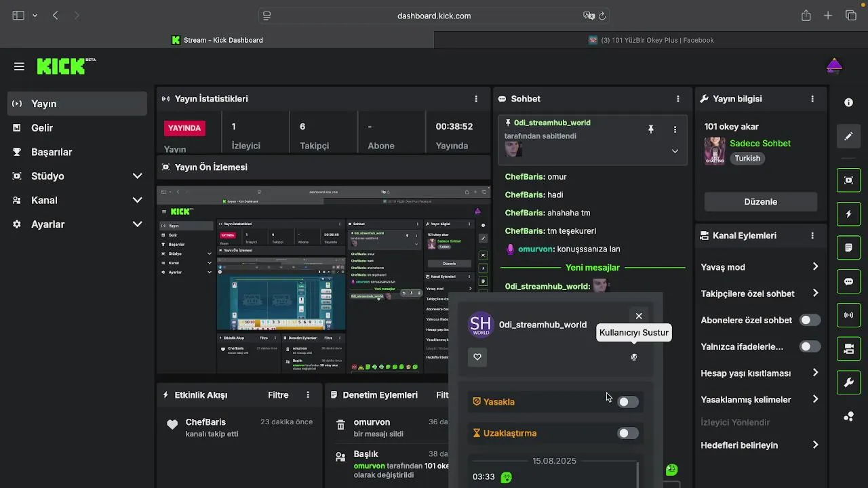Select Başarılar in the sidebar
This screenshot has width=868, height=488.
coord(77,152)
